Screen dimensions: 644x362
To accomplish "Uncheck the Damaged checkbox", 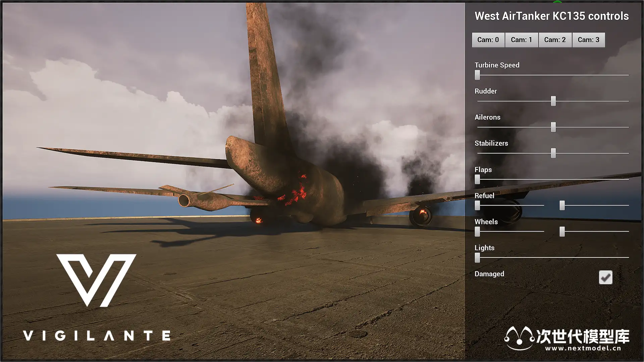I will [605, 277].
